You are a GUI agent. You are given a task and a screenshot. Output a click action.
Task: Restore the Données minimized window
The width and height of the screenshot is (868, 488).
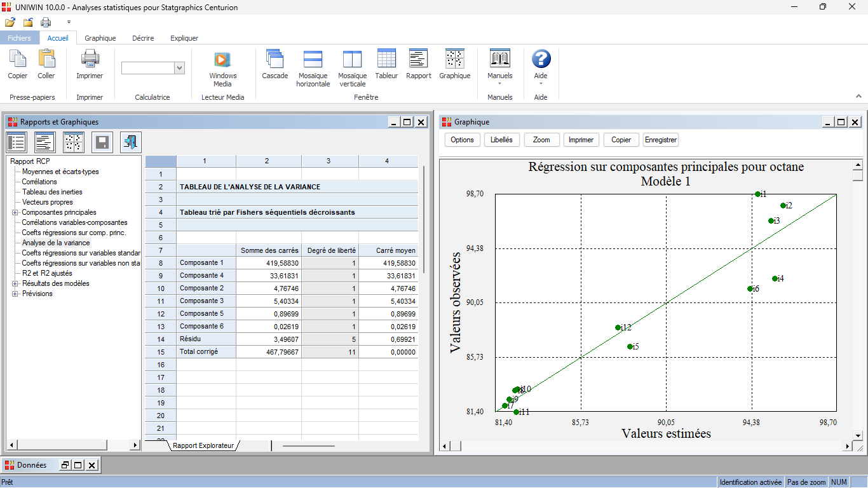tap(65, 465)
